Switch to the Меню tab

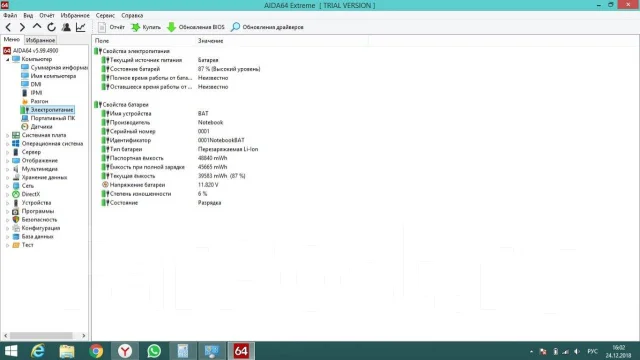click(11, 40)
